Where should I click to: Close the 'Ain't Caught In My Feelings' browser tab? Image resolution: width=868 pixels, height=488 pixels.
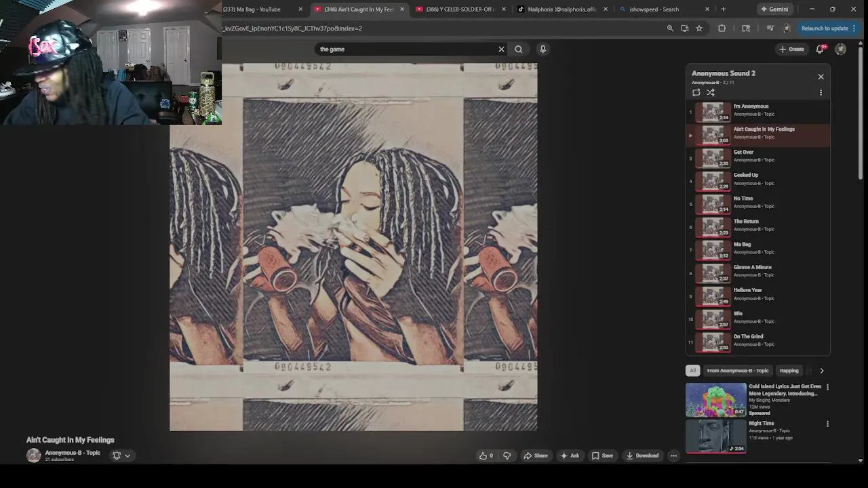click(x=402, y=9)
